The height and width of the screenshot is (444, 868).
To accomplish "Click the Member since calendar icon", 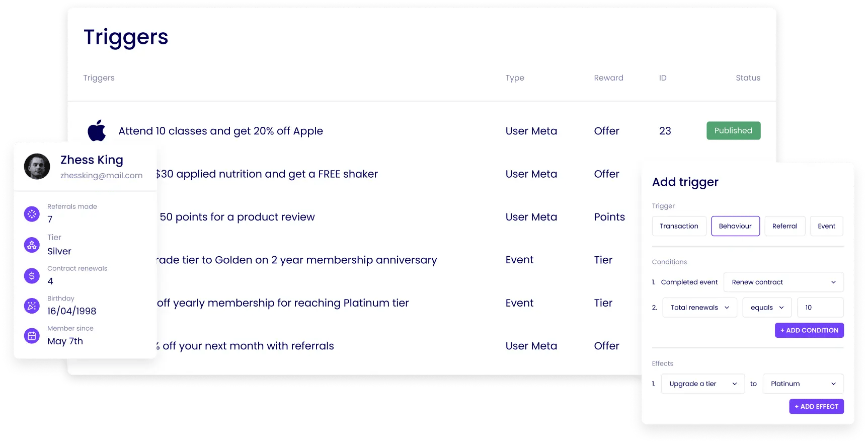I will click(x=32, y=335).
